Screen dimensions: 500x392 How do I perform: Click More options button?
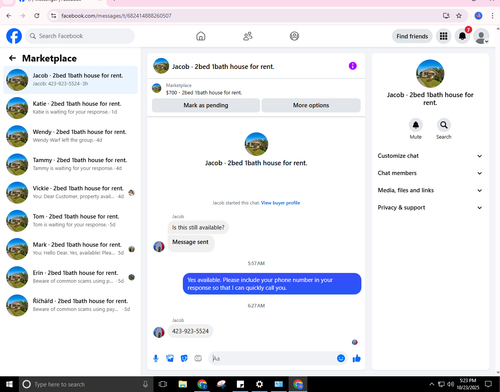(x=311, y=105)
